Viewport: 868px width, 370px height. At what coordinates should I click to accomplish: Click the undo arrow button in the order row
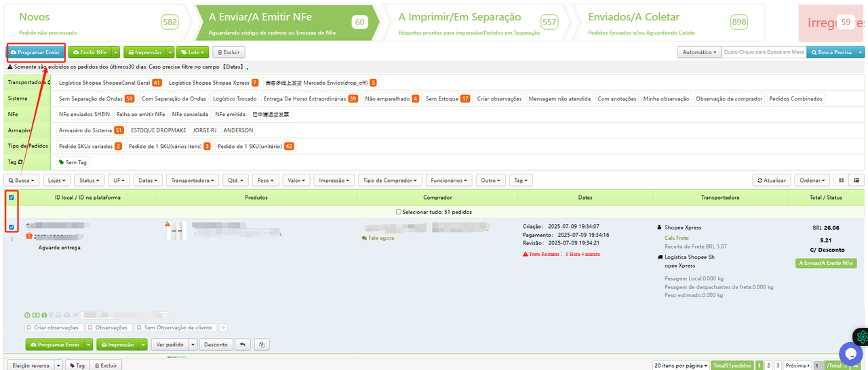click(242, 344)
